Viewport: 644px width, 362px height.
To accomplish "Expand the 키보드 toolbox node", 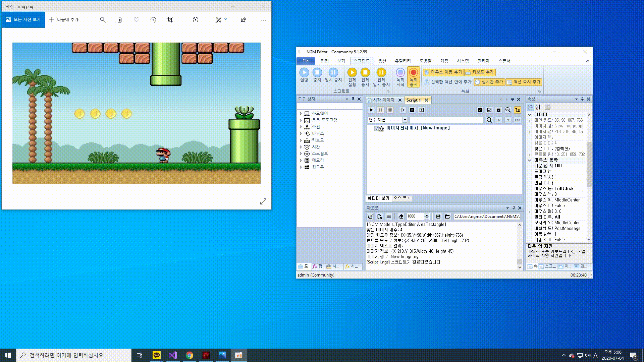I will 301,140.
